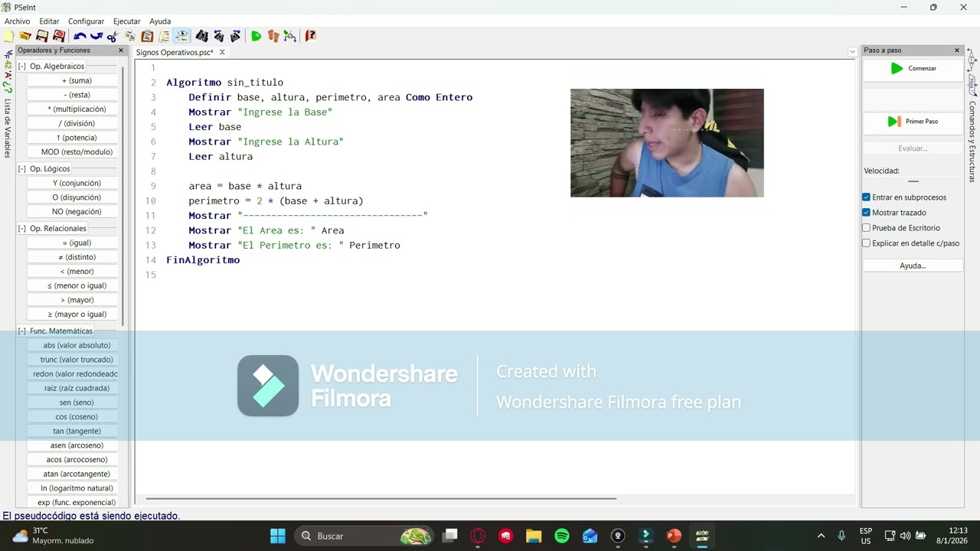The height and width of the screenshot is (551, 980).
Task: Copy the selection via the toolbar
Action: tap(130, 36)
